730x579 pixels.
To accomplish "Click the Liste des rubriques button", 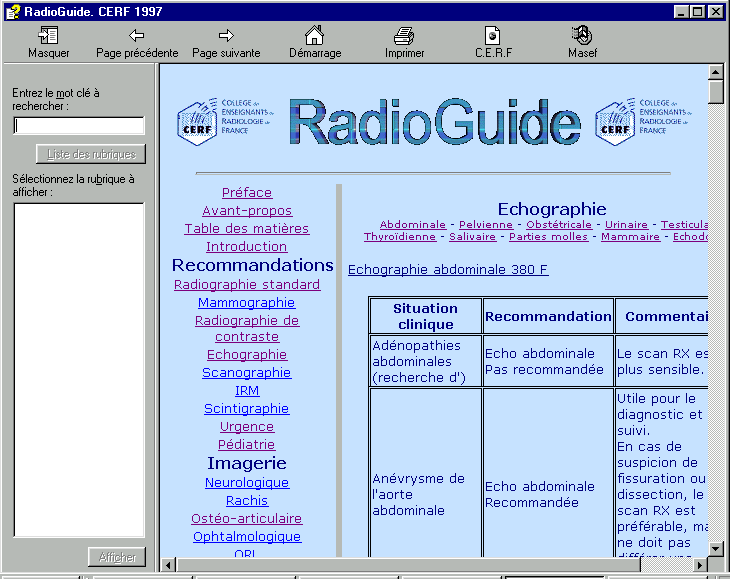I will pyautogui.click(x=91, y=154).
